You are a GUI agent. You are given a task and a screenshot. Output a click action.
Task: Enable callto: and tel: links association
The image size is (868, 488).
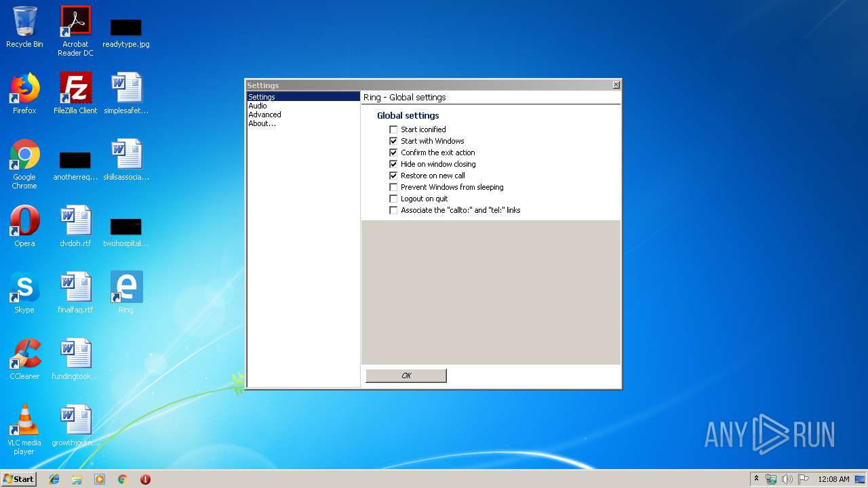(393, 210)
